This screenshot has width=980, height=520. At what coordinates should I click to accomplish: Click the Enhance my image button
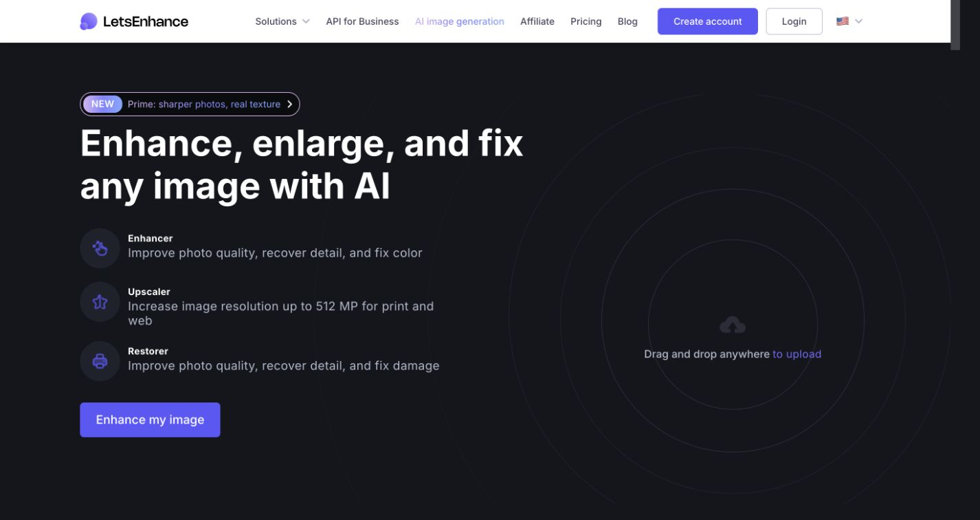click(x=150, y=420)
